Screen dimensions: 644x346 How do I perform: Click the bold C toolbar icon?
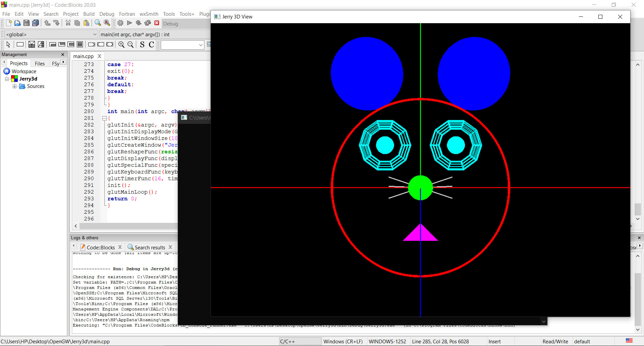(151, 45)
